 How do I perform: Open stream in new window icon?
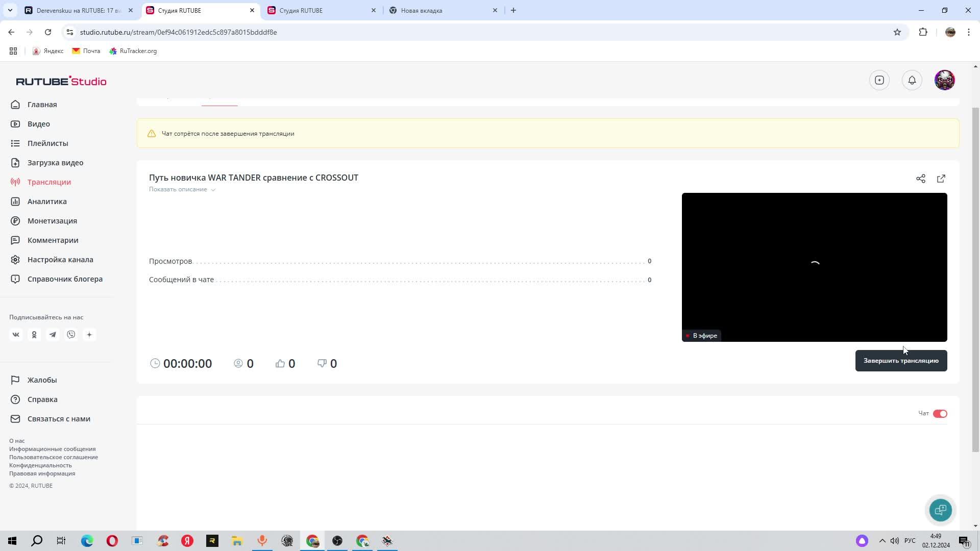[941, 179]
